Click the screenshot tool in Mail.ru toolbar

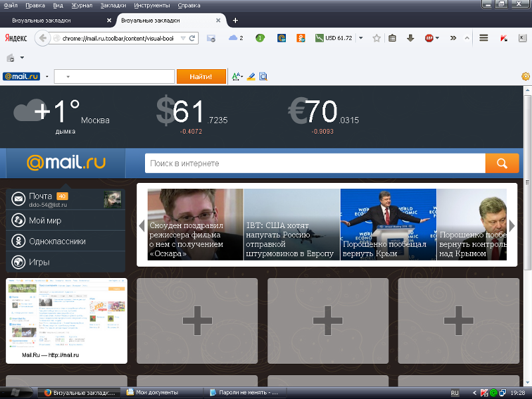[x=263, y=76]
